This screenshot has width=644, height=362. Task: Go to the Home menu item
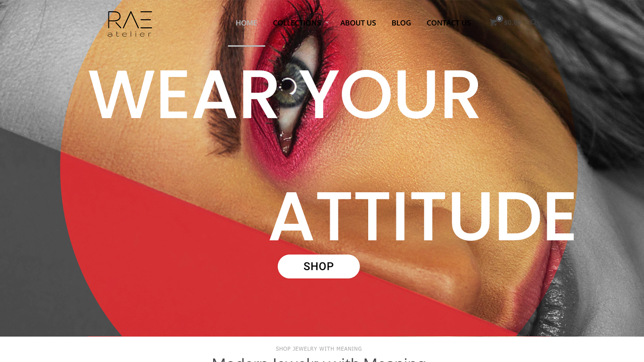pos(247,23)
